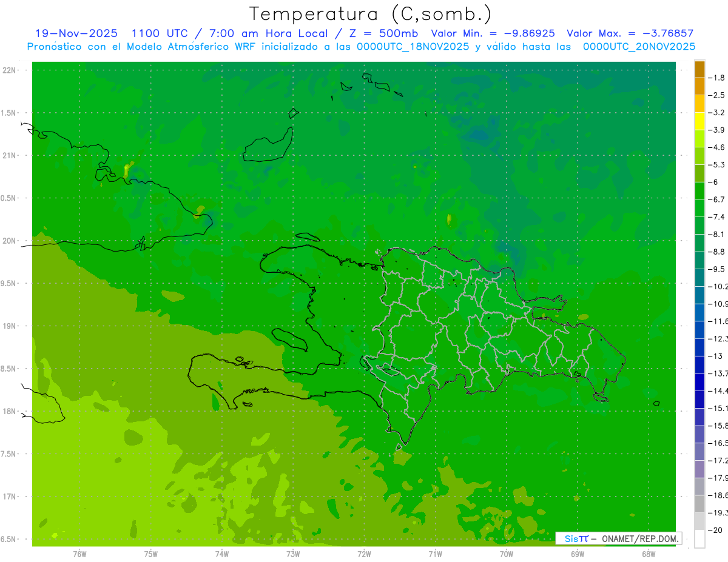This screenshot has height=562, width=728.
Task: Click the 'Valor Max. = -3.76857' readout
Action: pyautogui.click(x=630, y=33)
